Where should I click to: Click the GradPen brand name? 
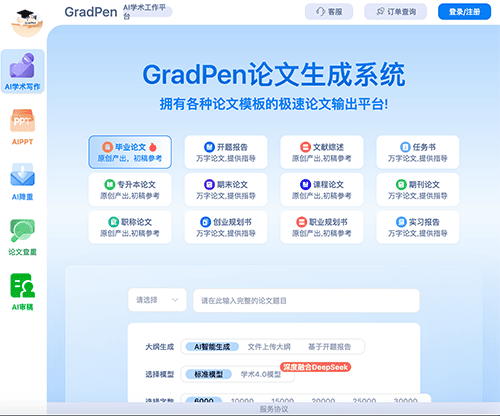click(x=91, y=12)
